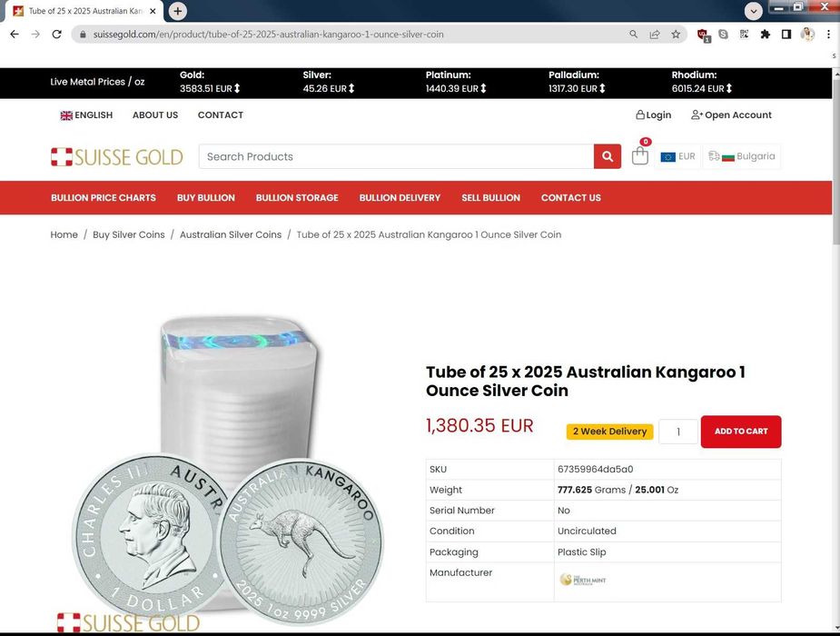
Task: Open the browser extensions puzzle icon
Action: (x=765, y=35)
